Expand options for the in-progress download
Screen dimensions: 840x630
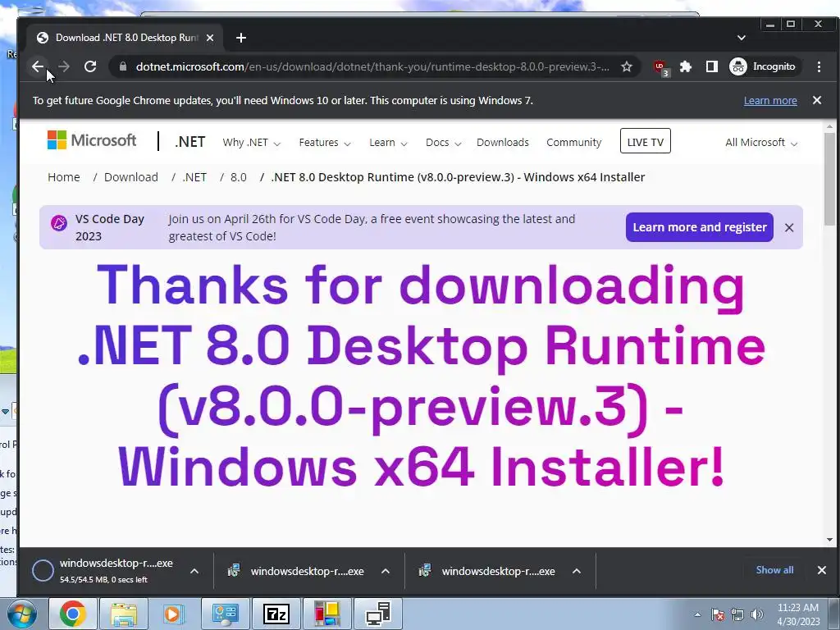194,571
